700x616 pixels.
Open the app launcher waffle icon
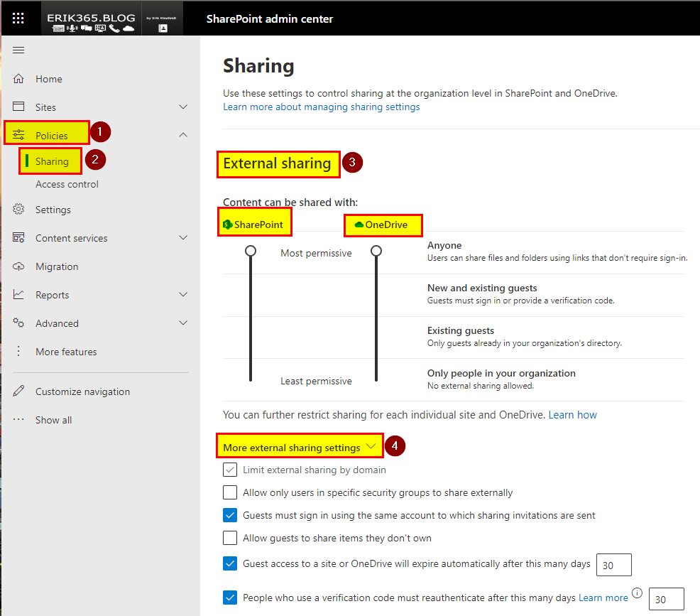pos(18,18)
